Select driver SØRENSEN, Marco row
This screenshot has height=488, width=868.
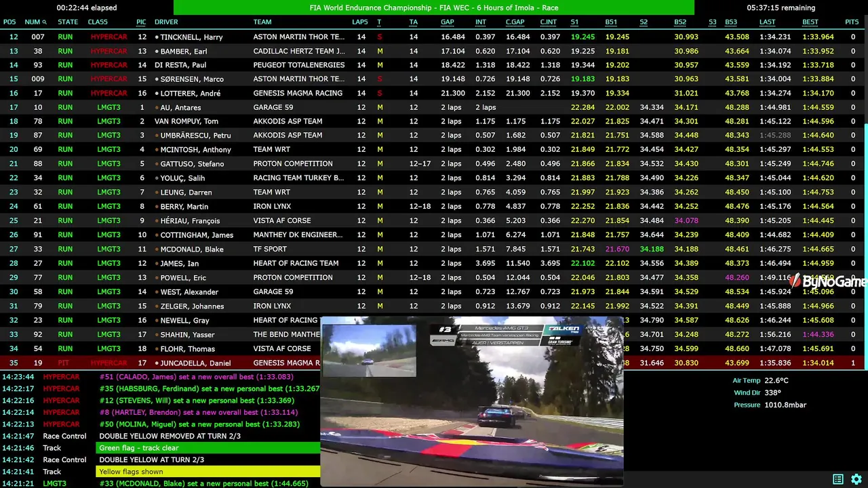(x=433, y=79)
